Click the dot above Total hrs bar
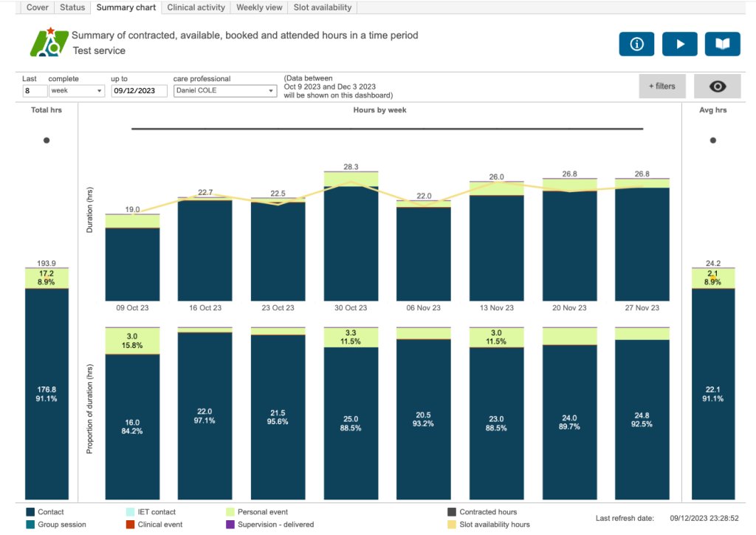This screenshot has height=535, width=756. (47, 140)
